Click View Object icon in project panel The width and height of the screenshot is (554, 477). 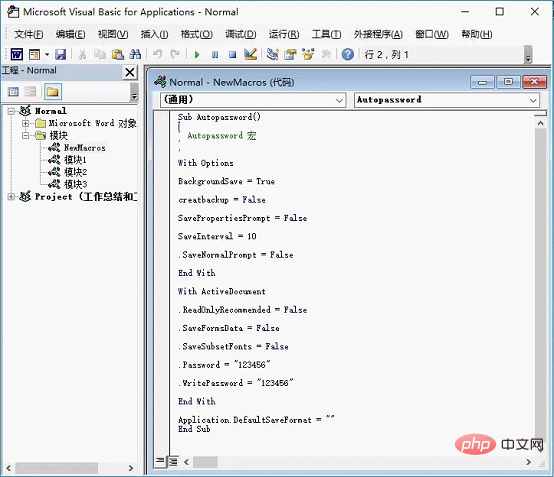(x=30, y=92)
